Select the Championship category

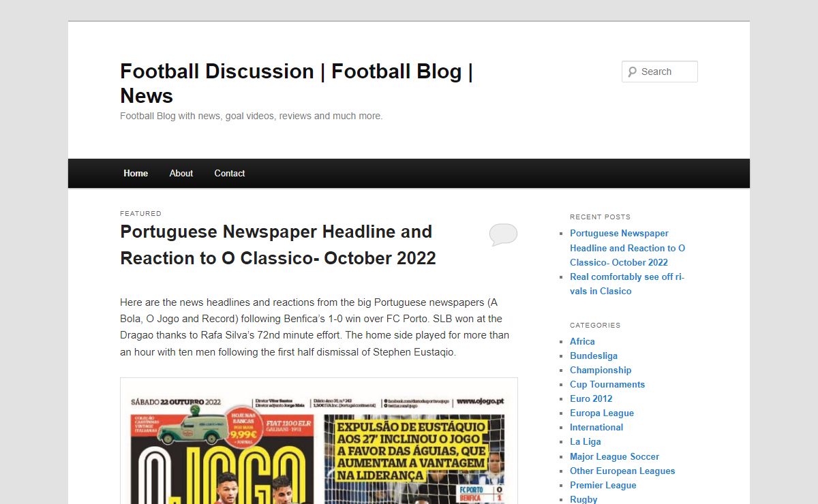pos(601,370)
